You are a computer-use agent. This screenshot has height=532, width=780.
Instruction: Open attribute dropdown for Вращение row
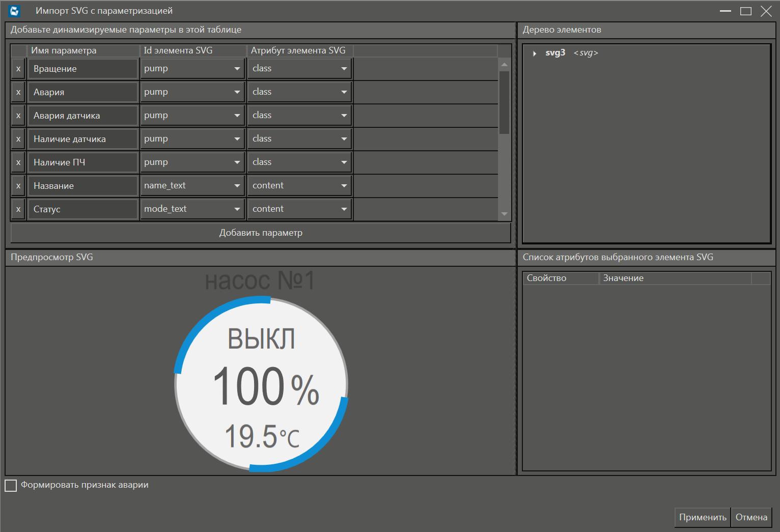coord(299,69)
